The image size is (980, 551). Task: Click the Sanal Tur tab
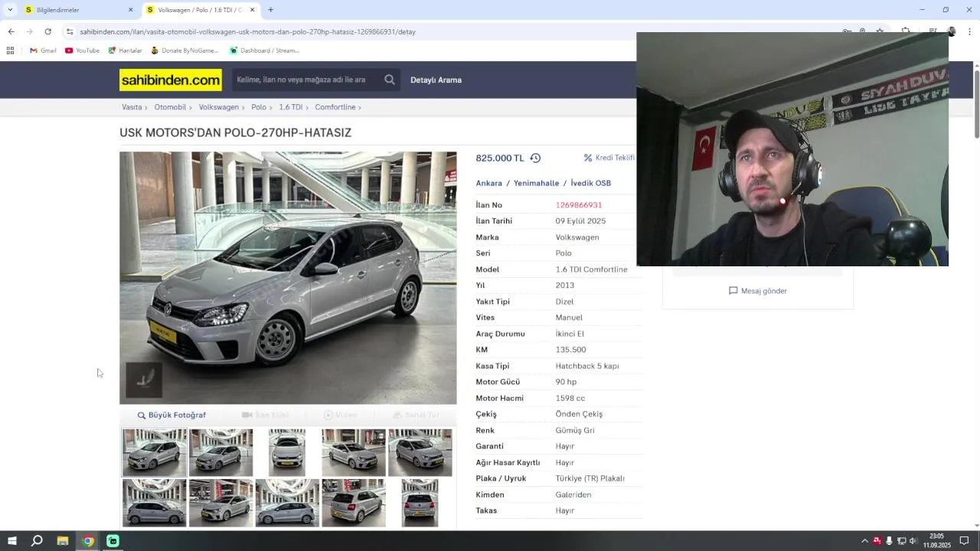pos(416,415)
